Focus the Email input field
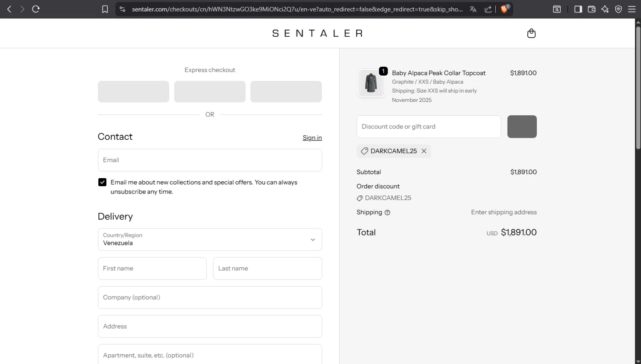Viewport: 641px width, 364px height. [x=210, y=160]
